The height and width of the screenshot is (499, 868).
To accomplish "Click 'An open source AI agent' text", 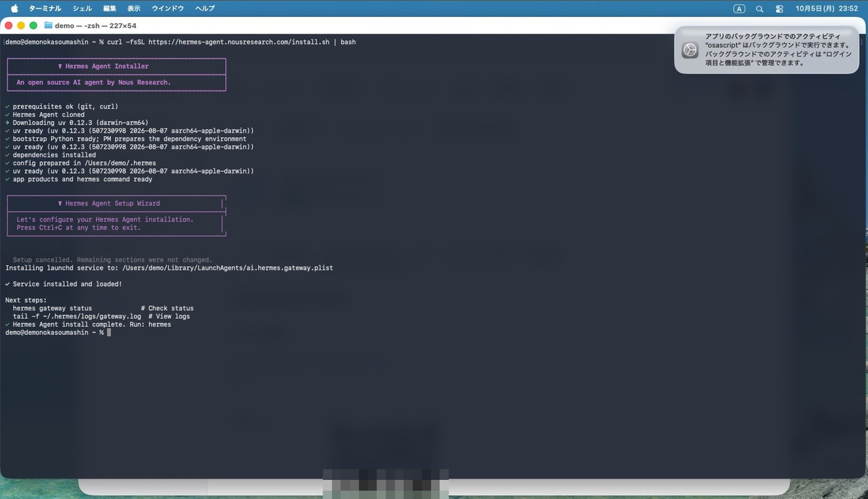I will coord(93,82).
